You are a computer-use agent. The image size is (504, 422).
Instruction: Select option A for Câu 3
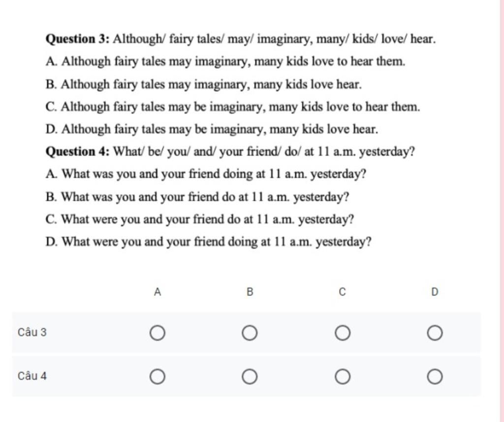[x=157, y=333]
